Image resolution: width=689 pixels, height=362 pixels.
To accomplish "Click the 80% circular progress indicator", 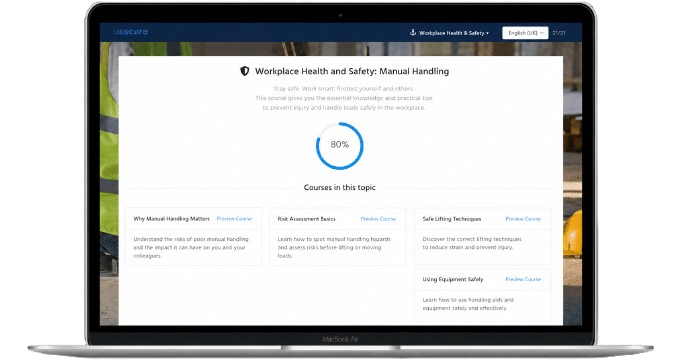I will pos(340,145).
